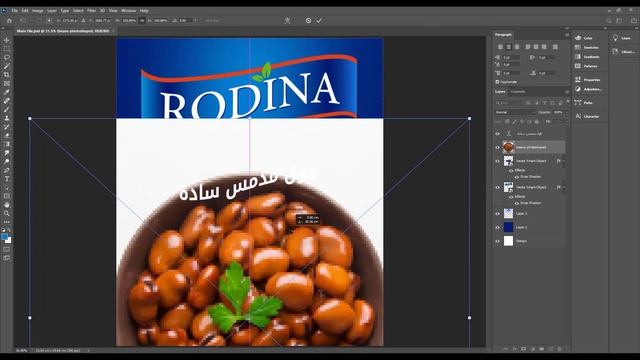Screen dimensions: 640x360
Task: Toggle Effects visibility on first Smart Object
Action: (x=511, y=170)
